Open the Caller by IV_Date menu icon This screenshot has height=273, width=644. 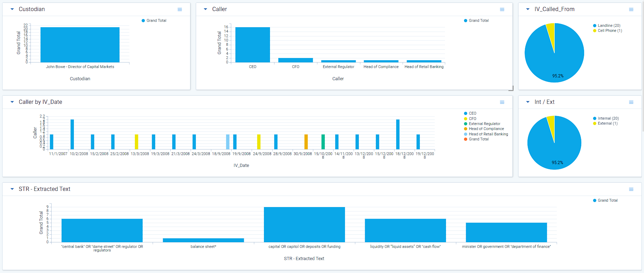[502, 102]
